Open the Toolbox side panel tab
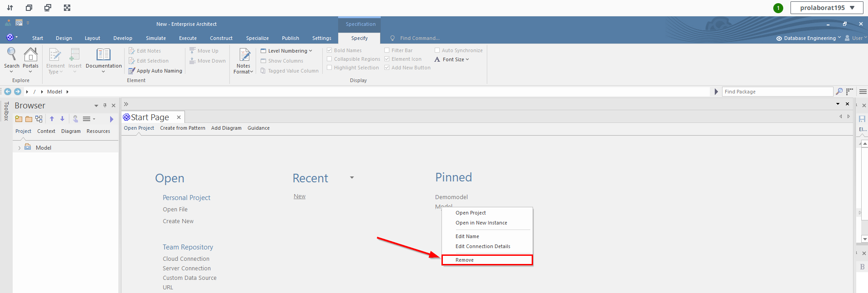Viewport: 868px width, 293px height. pyautogui.click(x=6, y=111)
